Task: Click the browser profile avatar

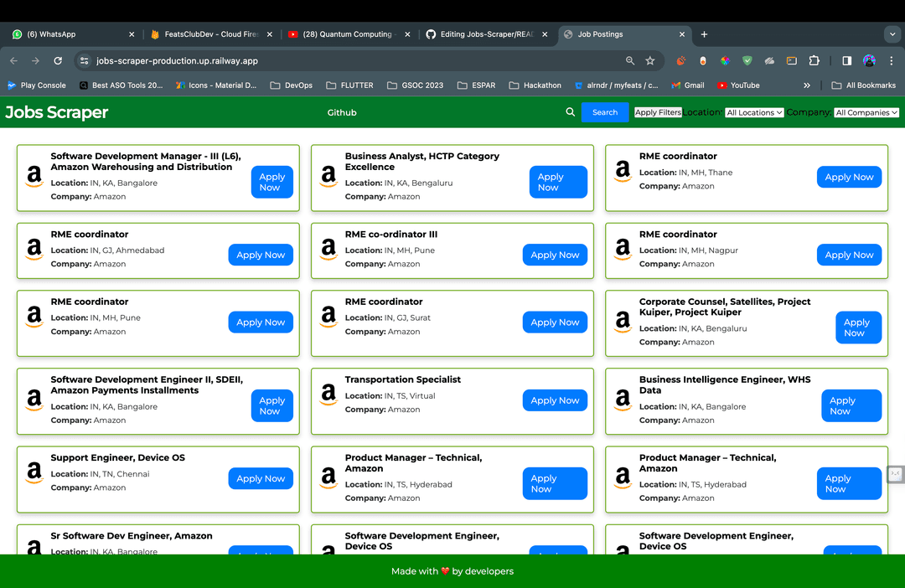Action: pos(869,60)
